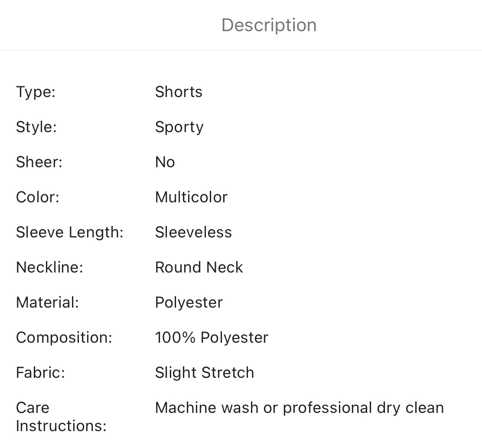Select the Round Neck value
Screen dimensions: 482x448
click(x=199, y=267)
